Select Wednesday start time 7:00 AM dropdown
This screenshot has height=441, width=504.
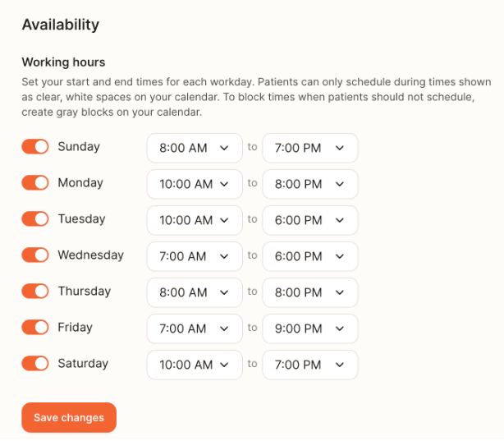[x=195, y=256]
